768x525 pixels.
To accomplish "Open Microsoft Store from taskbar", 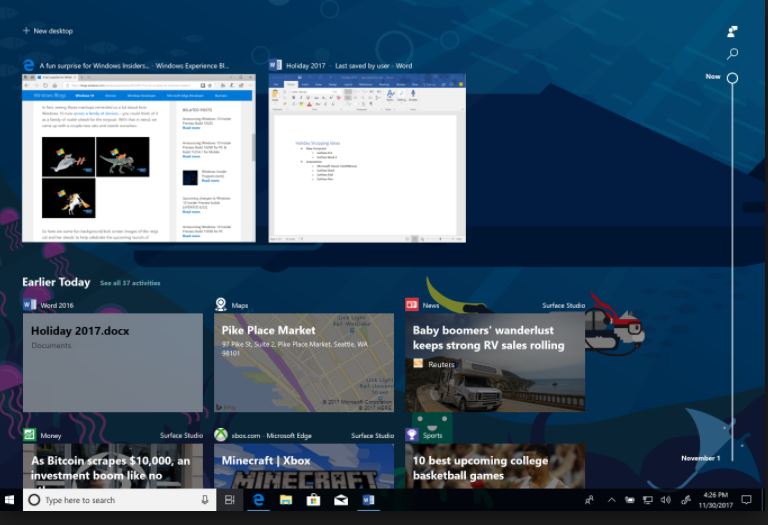I will click(x=313, y=500).
